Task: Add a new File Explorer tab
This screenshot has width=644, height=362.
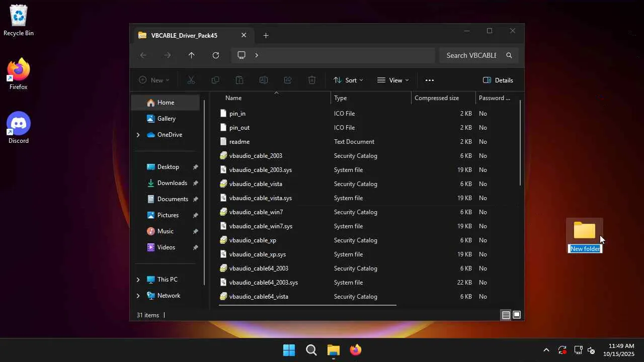Action: pos(266,35)
